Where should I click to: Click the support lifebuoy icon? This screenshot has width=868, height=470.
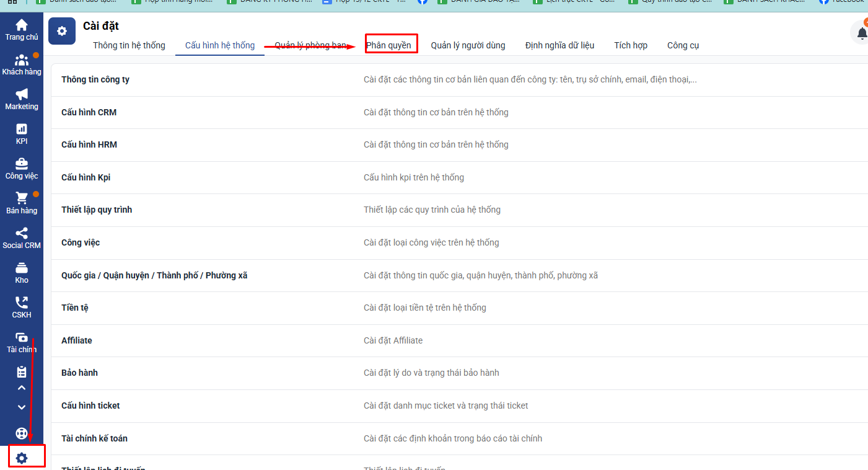coord(22,433)
